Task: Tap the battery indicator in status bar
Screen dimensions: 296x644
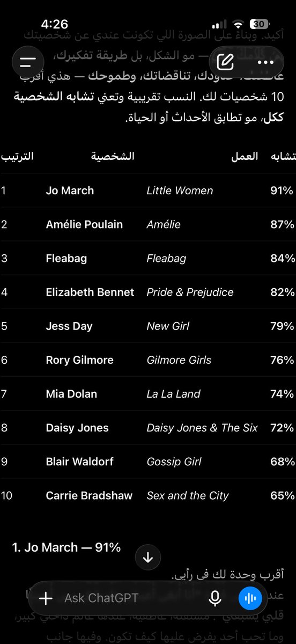Action: point(260,24)
